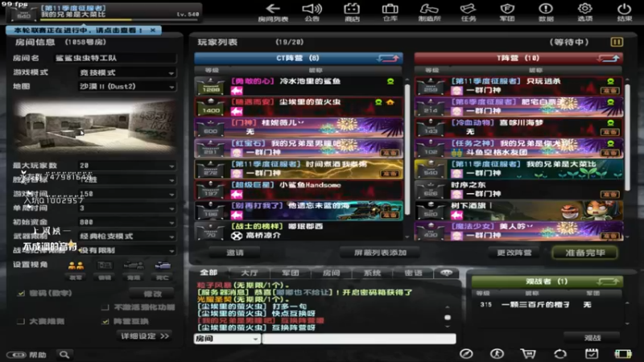Open the 仓库 warehouse briefcase icon
Viewport: 644px width, 362px height.
click(x=390, y=9)
